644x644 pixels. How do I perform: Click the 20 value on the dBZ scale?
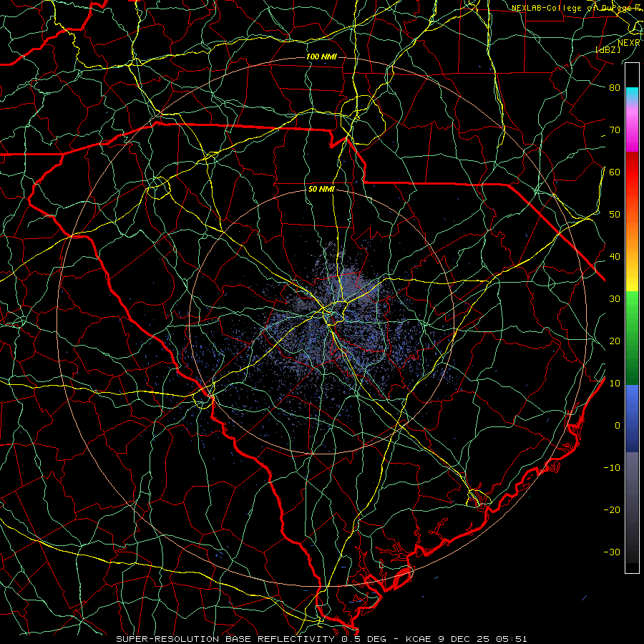[x=615, y=341]
